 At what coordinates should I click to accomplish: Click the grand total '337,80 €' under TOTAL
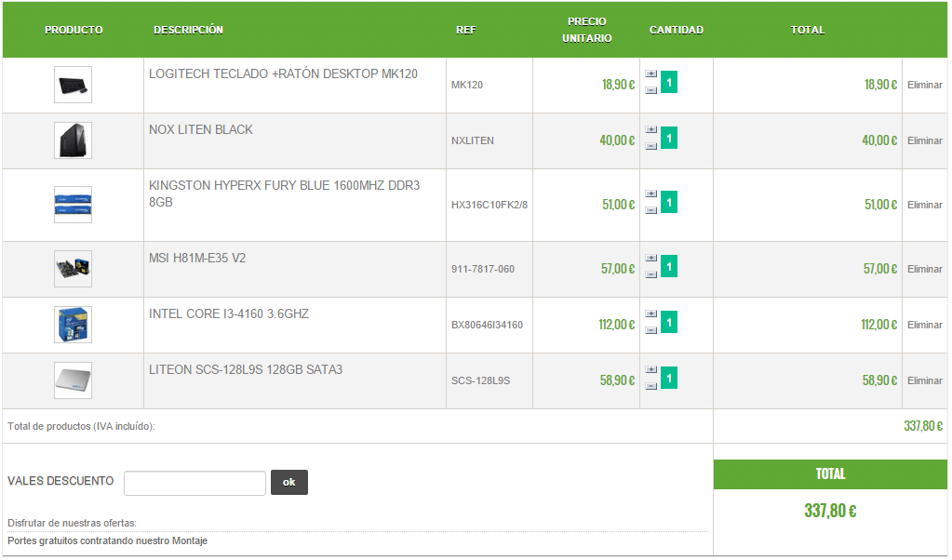click(830, 512)
